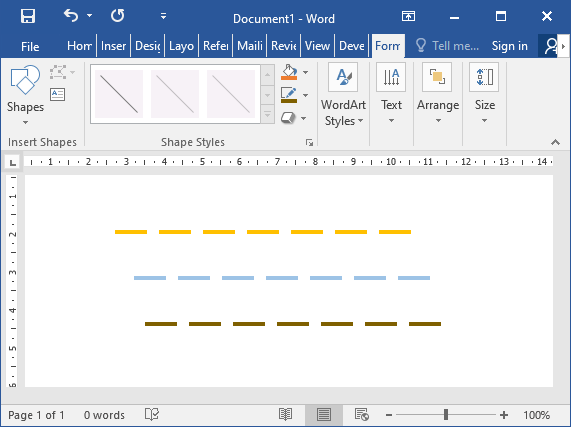Expand the Shape Styles gallery More button
This screenshot has width=571, height=427.
(268, 114)
